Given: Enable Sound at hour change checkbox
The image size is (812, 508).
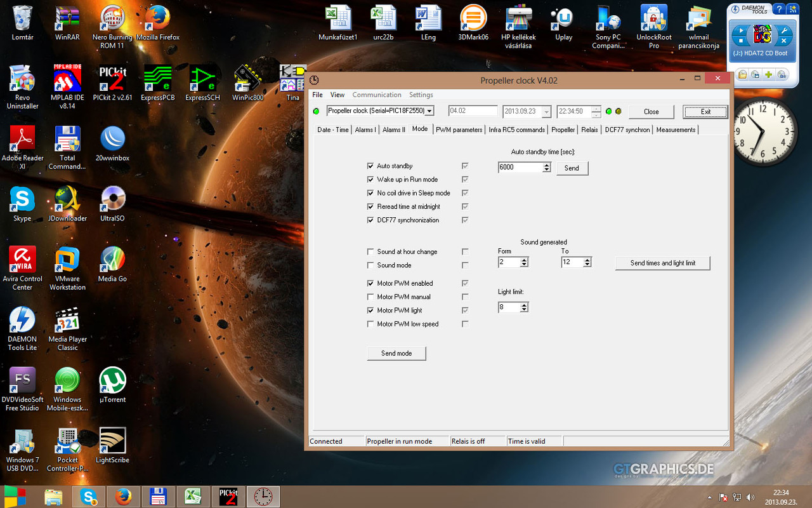Looking at the screenshot, I should click(x=370, y=252).
